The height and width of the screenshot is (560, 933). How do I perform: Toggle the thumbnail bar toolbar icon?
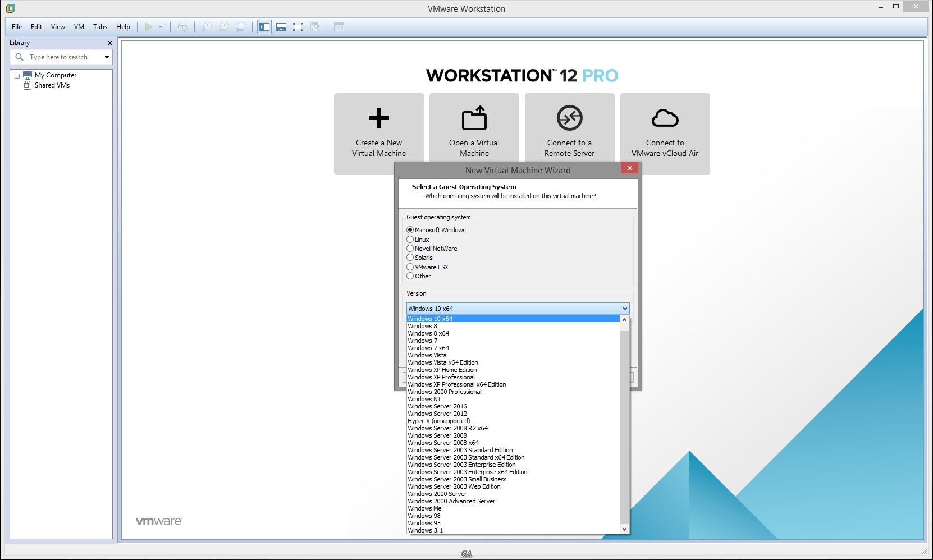[x=281, y=27]
